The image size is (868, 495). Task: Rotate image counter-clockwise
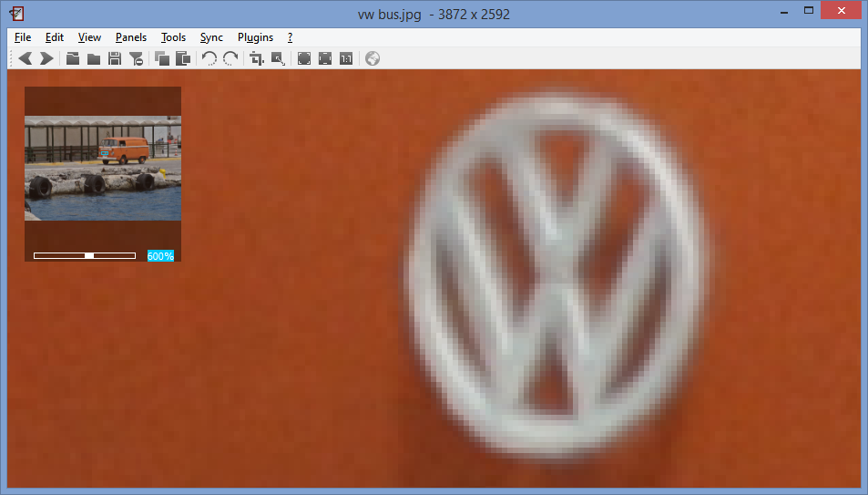click(209, 58)
